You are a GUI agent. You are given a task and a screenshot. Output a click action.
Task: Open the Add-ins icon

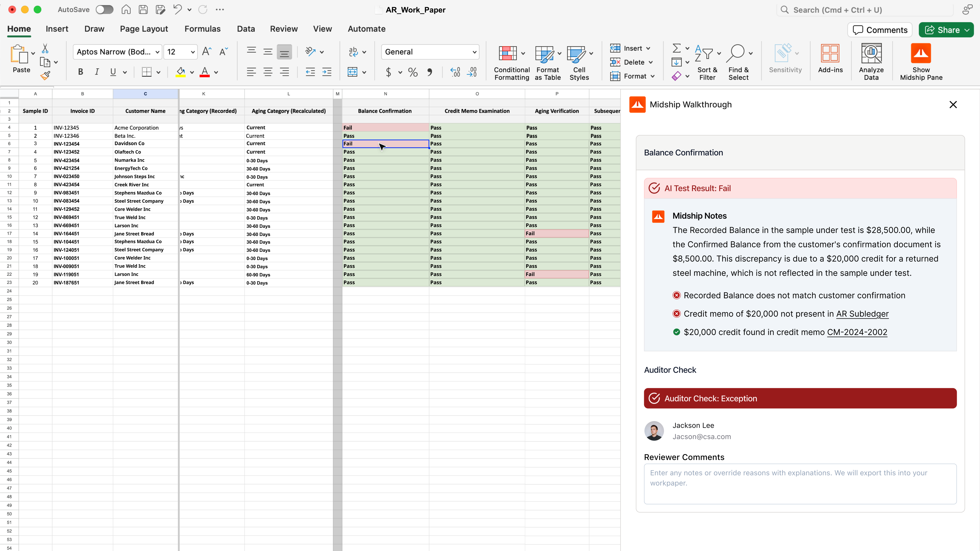tap(830, 54)
